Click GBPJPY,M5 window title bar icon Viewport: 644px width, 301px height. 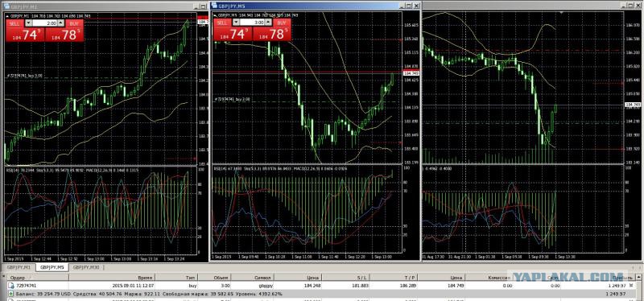coord(215,6)
